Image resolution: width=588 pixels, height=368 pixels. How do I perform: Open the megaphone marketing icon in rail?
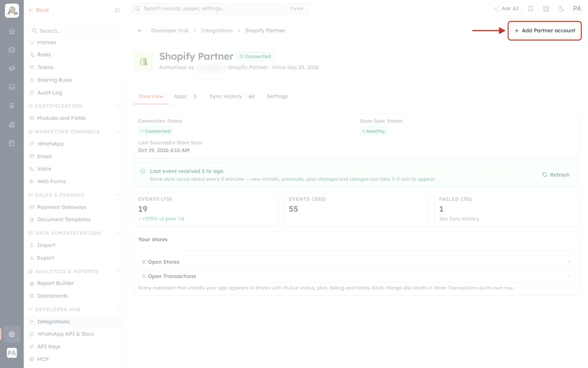(x=12, y=68)
